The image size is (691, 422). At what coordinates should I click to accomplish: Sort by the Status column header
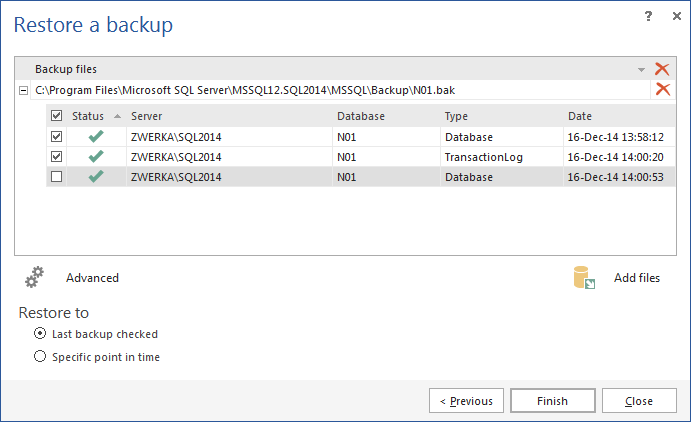coord(90,116)
